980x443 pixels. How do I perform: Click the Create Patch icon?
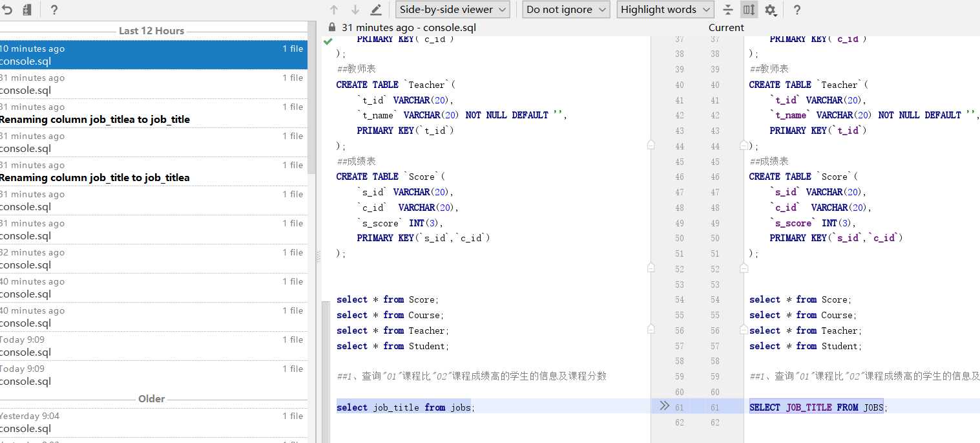coord(27,10)
